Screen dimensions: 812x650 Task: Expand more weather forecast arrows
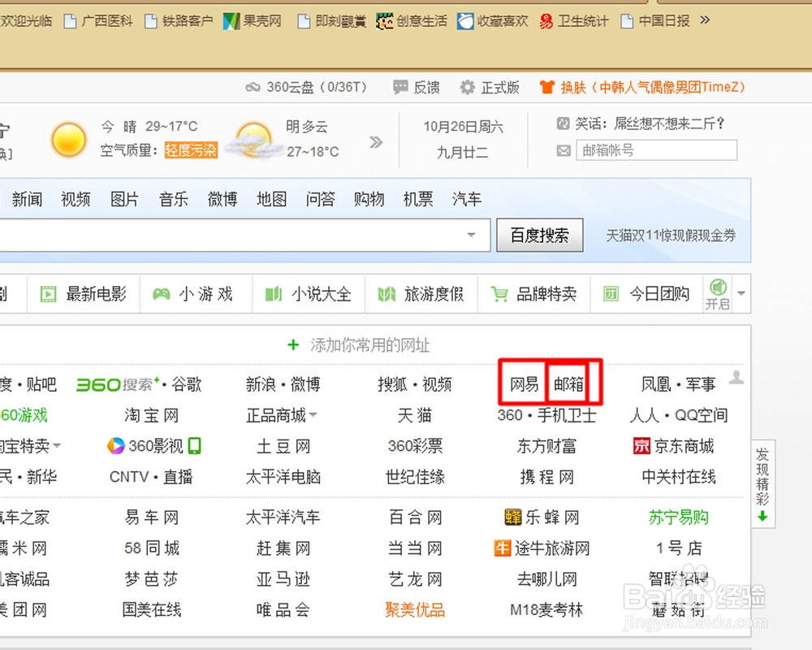(x=376, y=141)
